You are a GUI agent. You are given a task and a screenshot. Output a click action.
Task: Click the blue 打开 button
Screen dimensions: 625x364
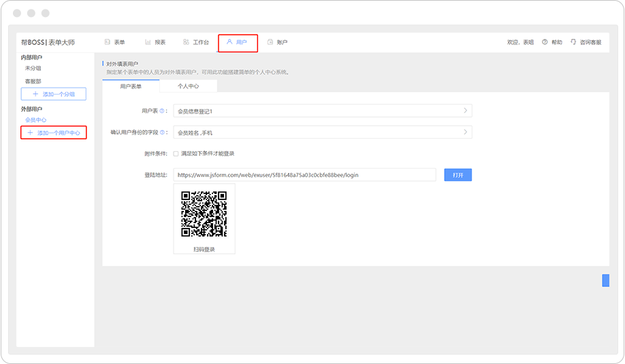click(458, 175)
